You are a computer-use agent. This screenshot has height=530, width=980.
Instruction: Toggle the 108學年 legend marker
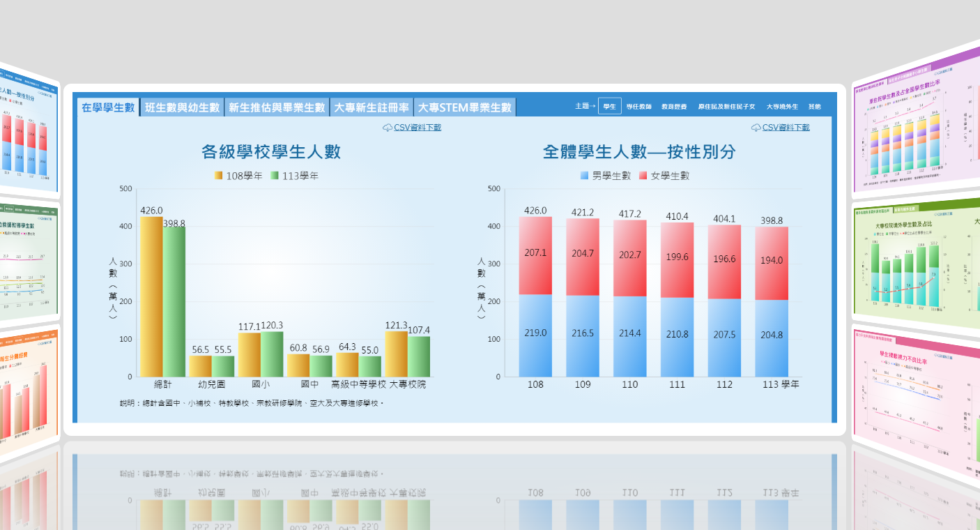pos(218,176)
